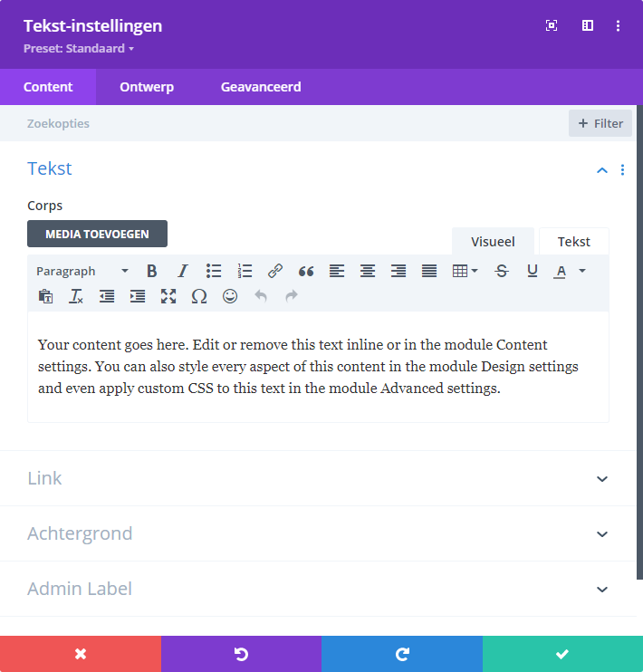643x672 pixels.
Task: Click inside the body text editor
Action: click(x=318, y=367)
